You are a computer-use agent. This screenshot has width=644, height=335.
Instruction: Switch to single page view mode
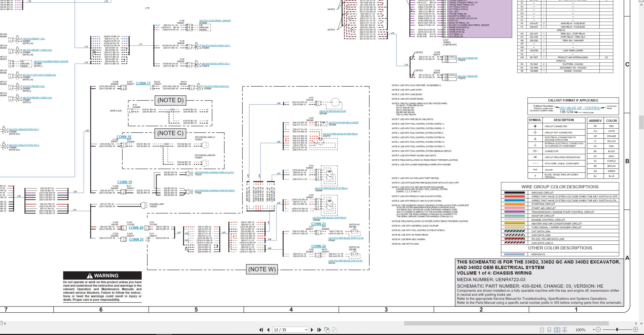[542, 330]
